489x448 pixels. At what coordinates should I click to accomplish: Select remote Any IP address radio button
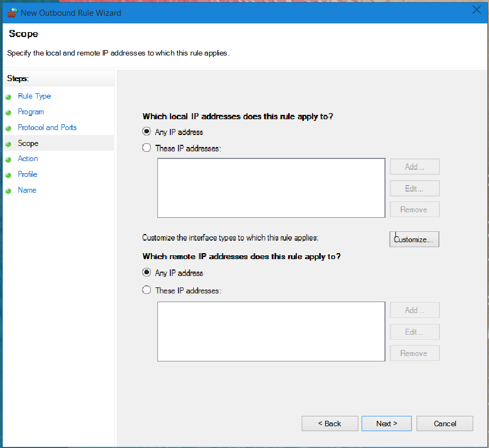[x=146, y=272]
